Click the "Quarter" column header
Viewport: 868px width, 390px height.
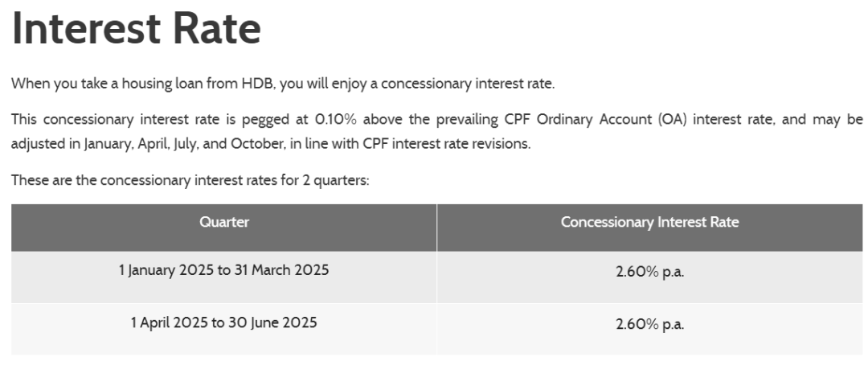(224, 223)
